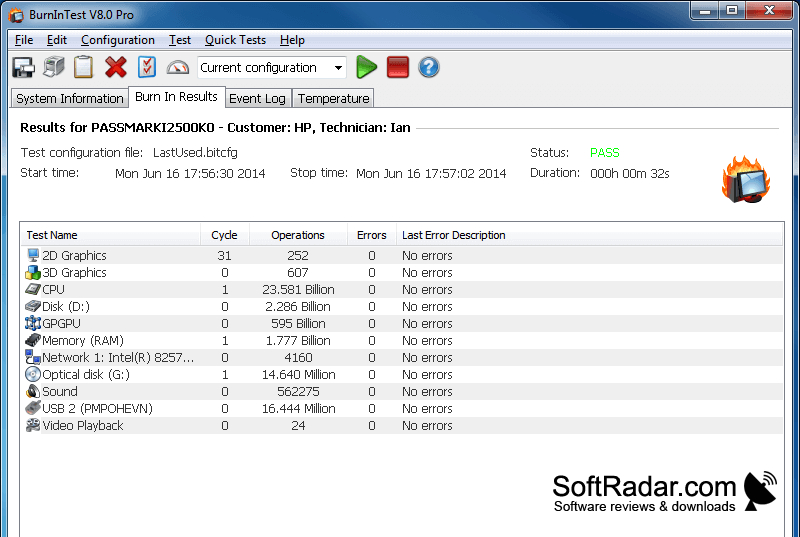Switch to the Temperature tab

tap(333, 98)
